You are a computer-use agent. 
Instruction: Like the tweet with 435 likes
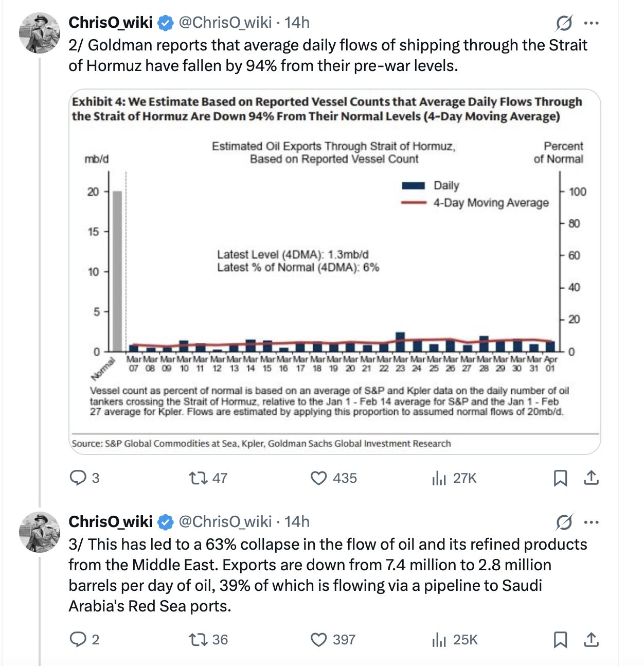pos(319,478)
